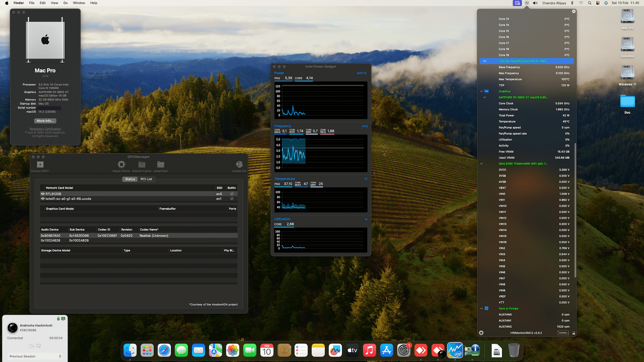
Task: Switch to PCI List tab in DPCIManager
Action: pyautogui.click(x=146, y=179)
